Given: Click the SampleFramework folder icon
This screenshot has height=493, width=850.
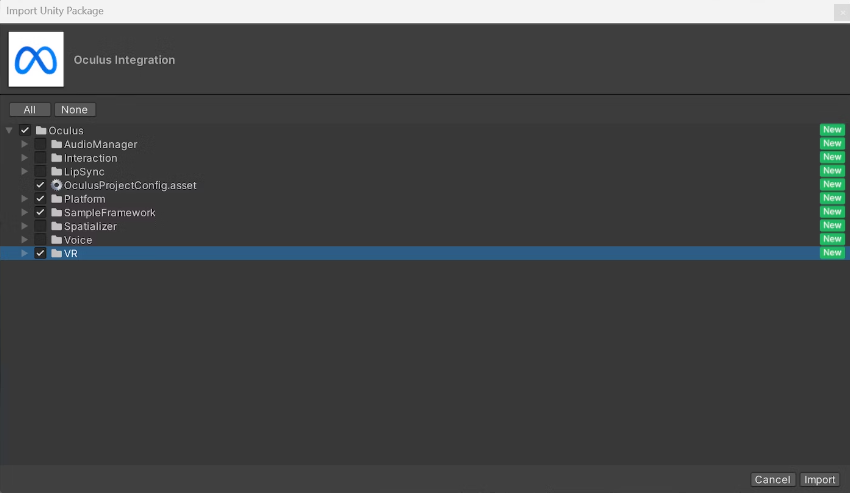Looking at the screenshot, I should [56, 213].
